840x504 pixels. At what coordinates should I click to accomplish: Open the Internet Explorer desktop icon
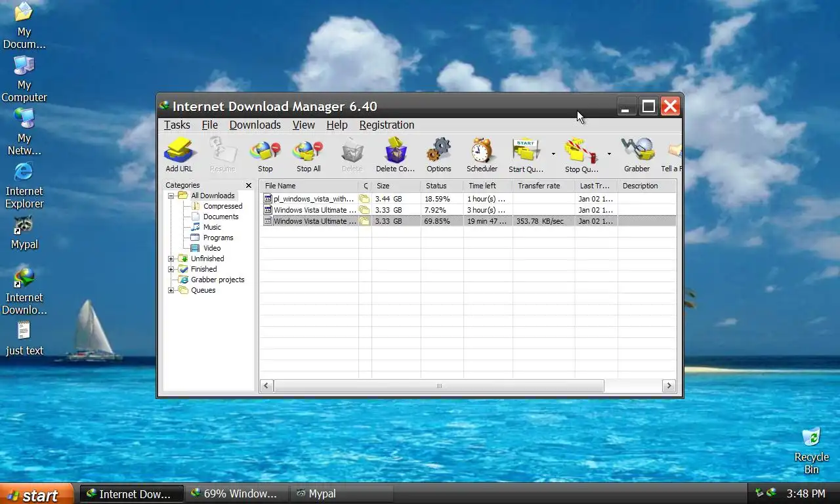24,186
